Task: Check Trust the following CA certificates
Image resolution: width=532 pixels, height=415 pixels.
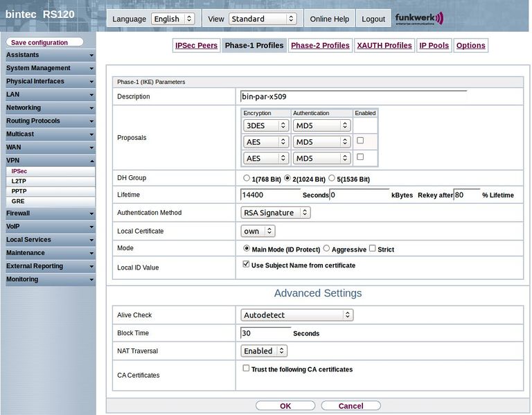Action: [246, 369]
